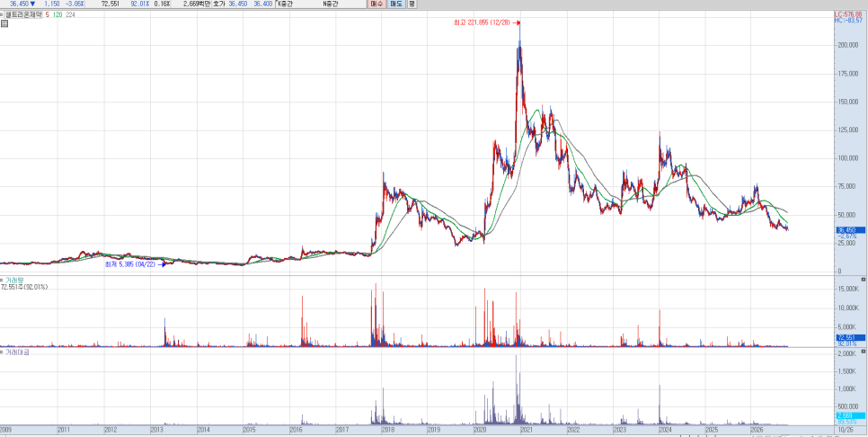Click the 거래대금 trading value panel label
868x437 pixels.
(x=16, y=352)
